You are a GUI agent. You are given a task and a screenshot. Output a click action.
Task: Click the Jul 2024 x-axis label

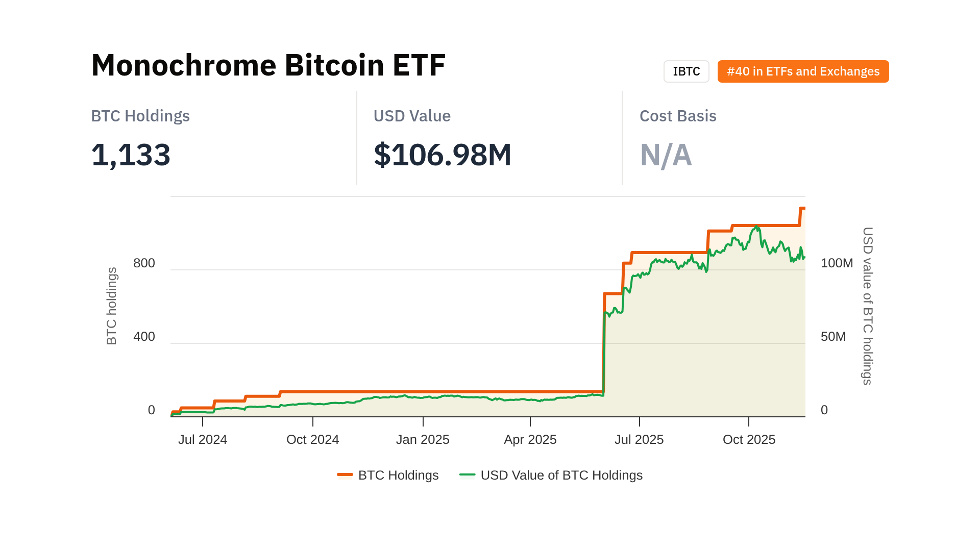click(x=203, y=439)
